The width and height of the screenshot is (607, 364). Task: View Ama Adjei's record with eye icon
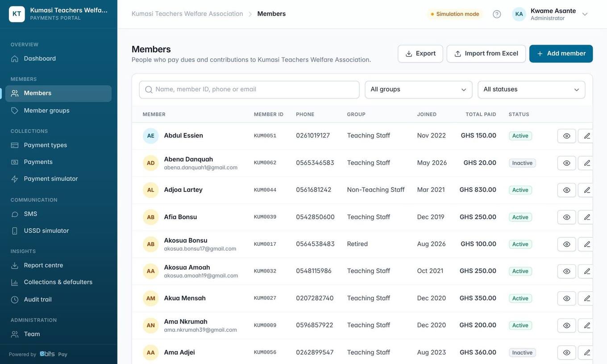click(x=567, y=352)
